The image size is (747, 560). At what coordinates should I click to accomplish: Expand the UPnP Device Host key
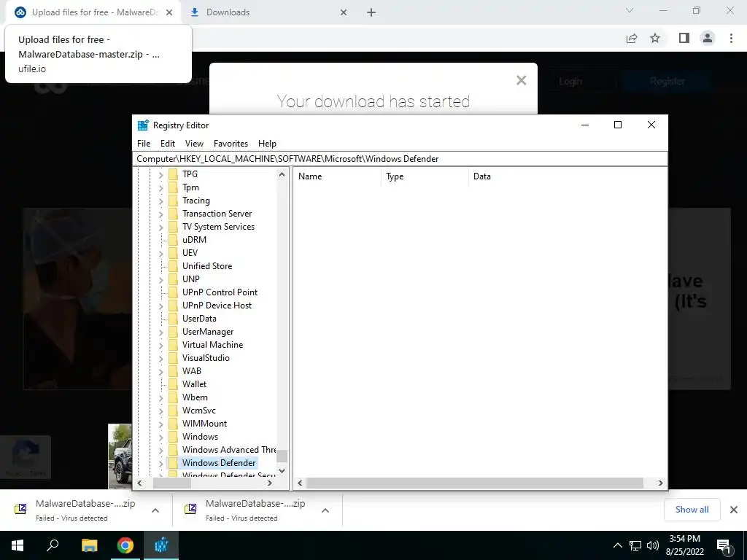pyautogui.click(x=160, y=306)
